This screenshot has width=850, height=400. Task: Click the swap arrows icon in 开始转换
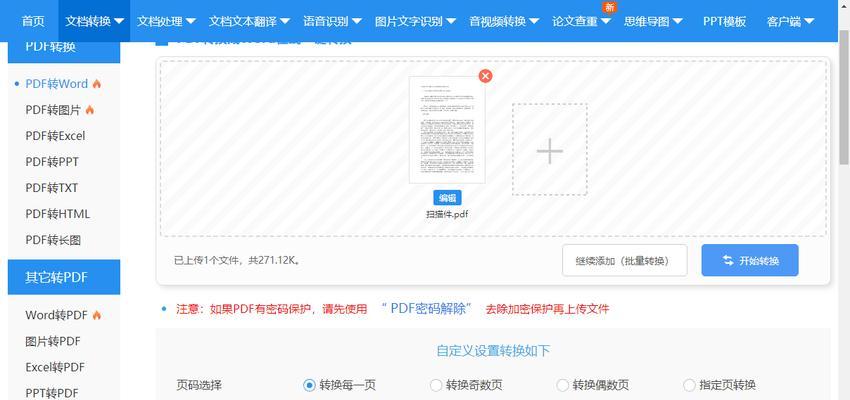728,261
